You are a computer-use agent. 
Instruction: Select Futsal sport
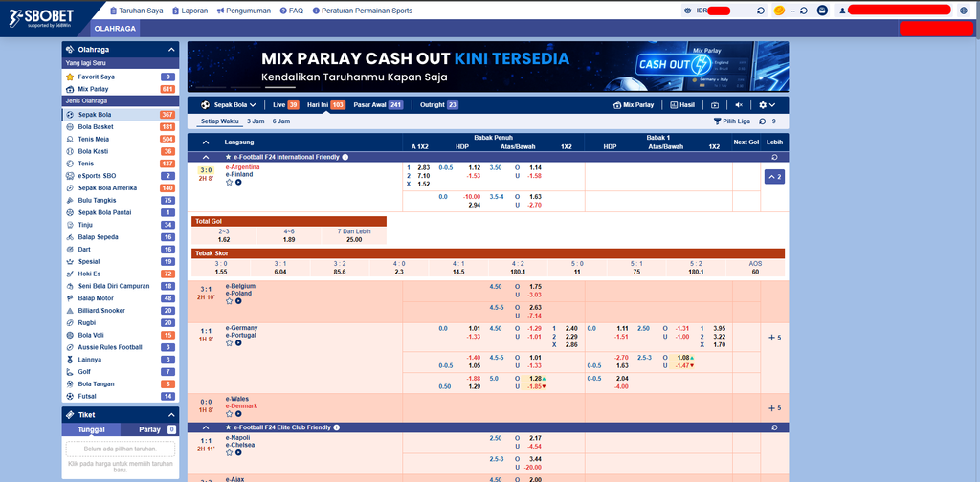tap(120, 397)
